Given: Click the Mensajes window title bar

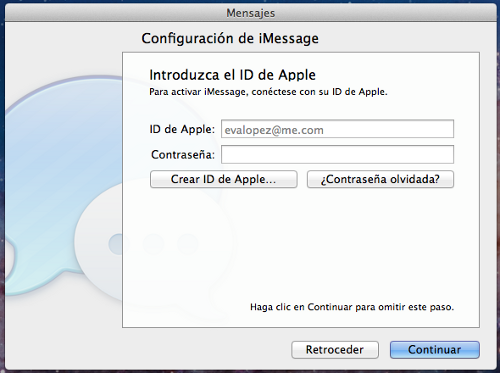Looking at the screenshot, I should tap(251, 13).
